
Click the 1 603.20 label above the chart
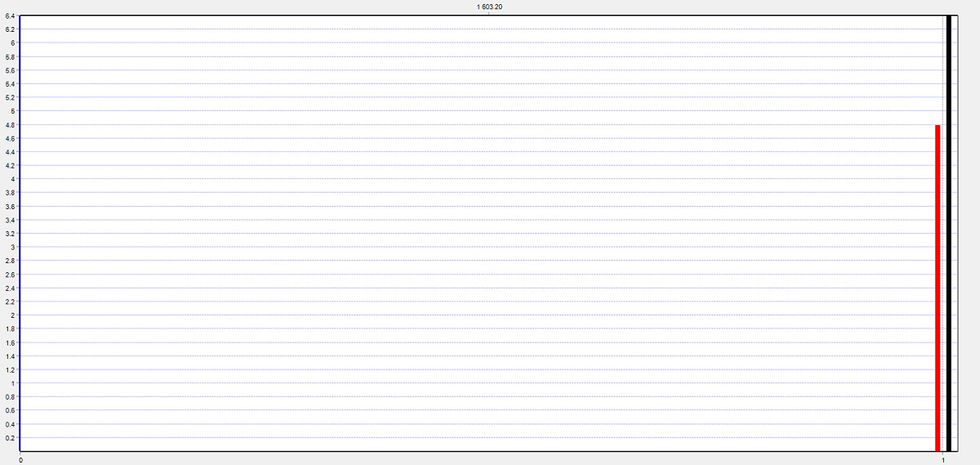(x=489, y=7)
